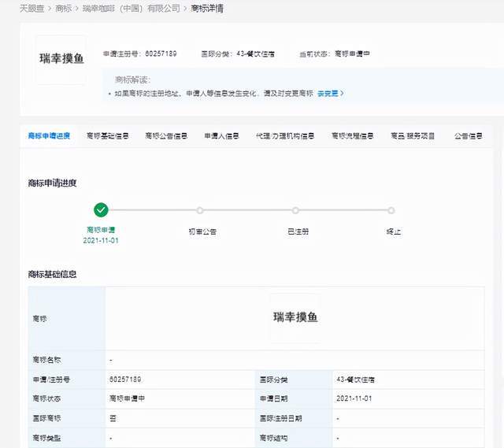
Task: Click date 2021-11-01 under progress step
Action: (101, 241)
